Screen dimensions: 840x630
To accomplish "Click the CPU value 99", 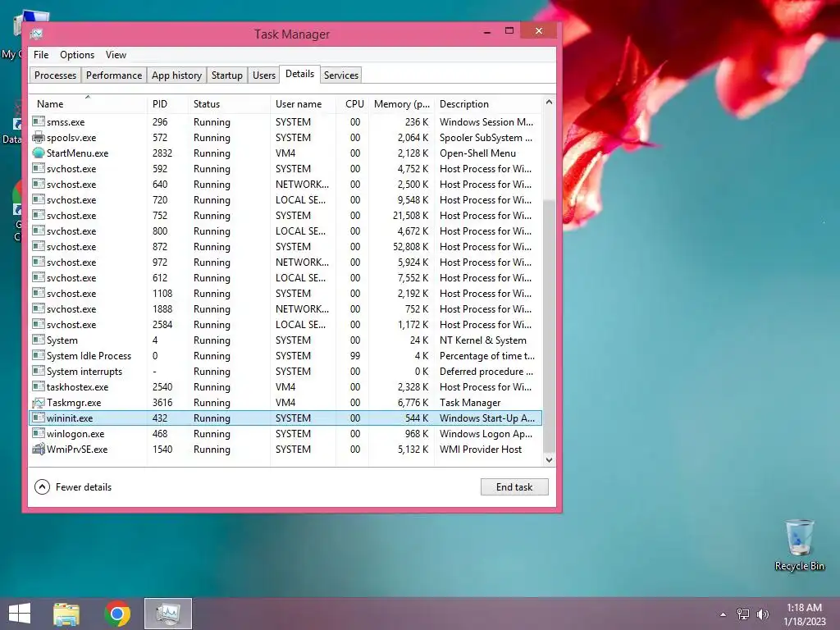I will click(x=354, y=355).
